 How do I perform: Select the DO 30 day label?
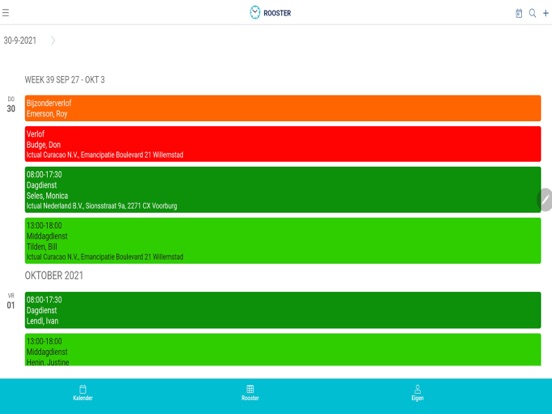[x=11, y=105]
